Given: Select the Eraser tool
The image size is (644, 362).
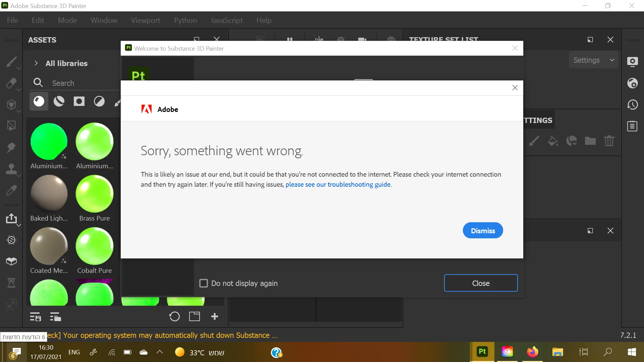Looking at the screenshot, I should [11, 83].
